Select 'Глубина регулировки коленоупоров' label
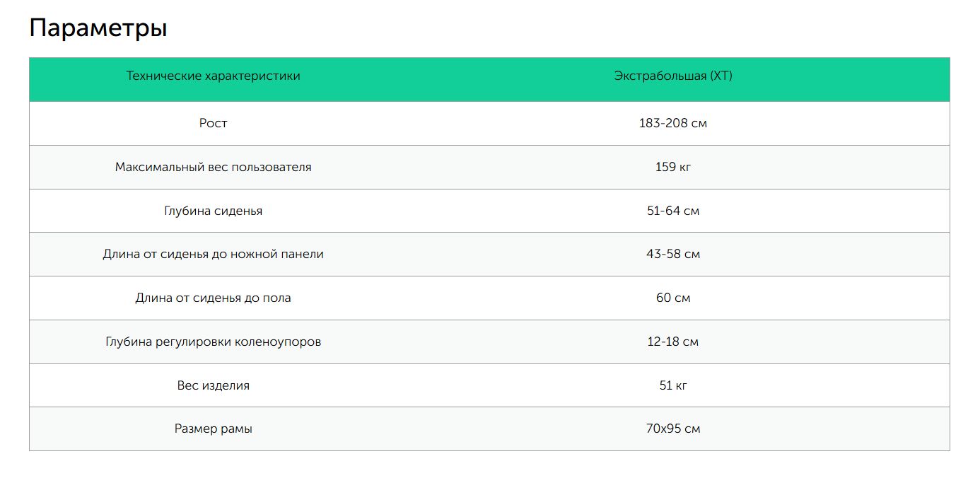This screenshot has height=478, width=980. point(213,342)
